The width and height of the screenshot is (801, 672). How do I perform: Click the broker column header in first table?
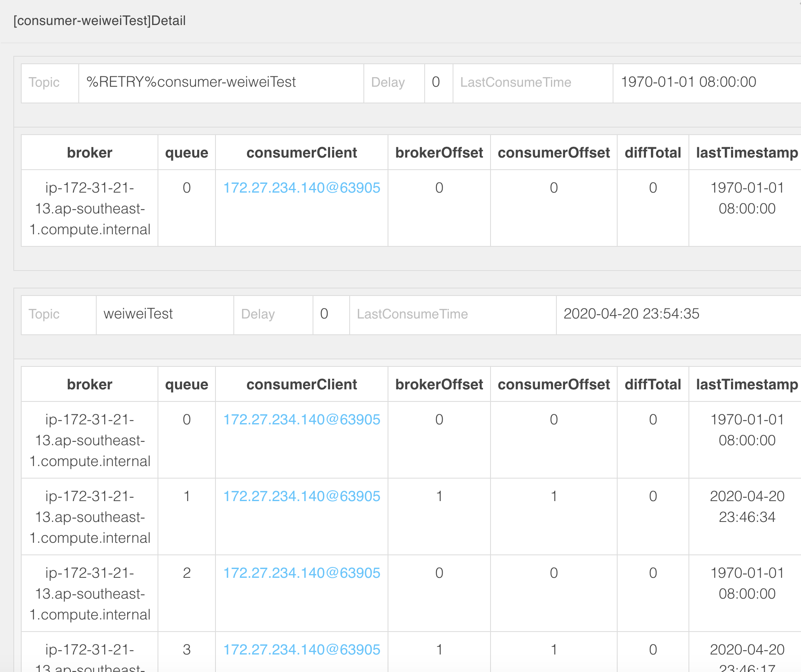[x=89, y=152]
